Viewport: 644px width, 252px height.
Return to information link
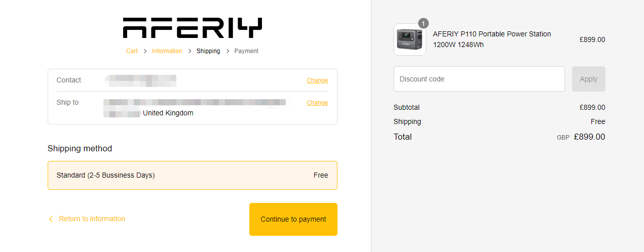[92, 219]
